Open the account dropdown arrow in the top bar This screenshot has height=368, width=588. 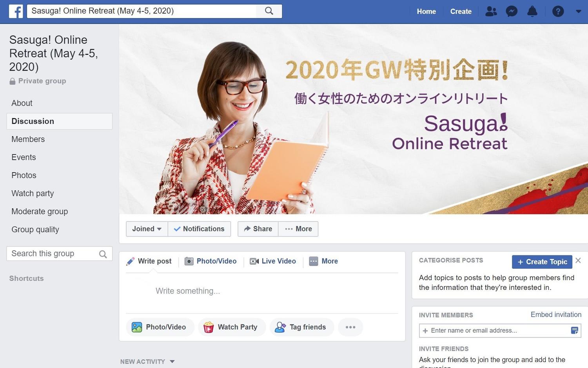pos(579,11)
